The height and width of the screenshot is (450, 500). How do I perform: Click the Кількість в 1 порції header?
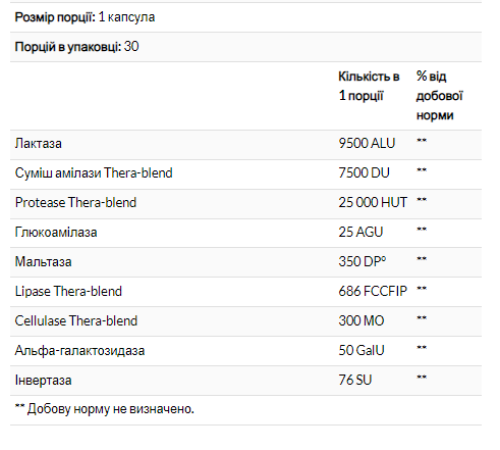click(369, 86)
